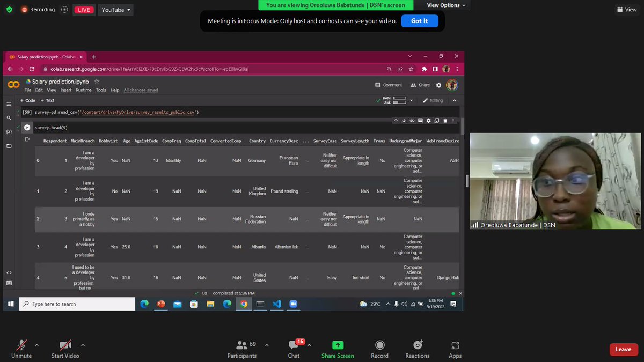The width and height of the screenshot is (644, 362).
Task: Collapse Colab header chevron
Action: (455, 100)
